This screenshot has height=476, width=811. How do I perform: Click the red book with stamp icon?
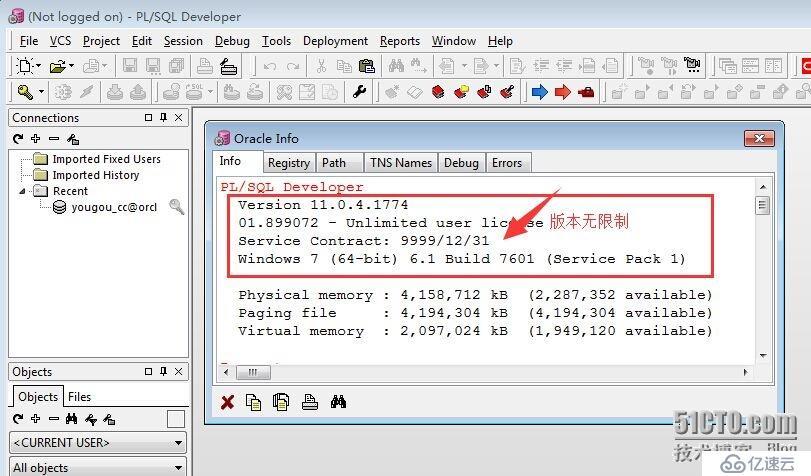click(x=507, y=92)
